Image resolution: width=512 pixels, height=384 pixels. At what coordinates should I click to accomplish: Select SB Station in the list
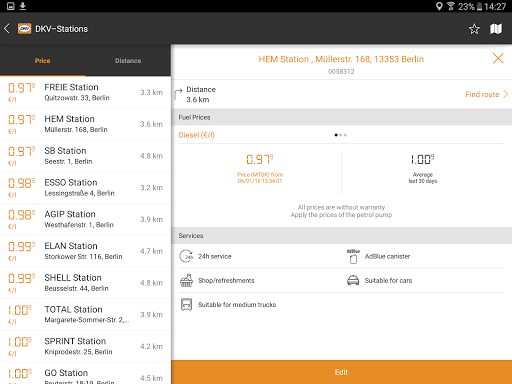tap(85, 156)
